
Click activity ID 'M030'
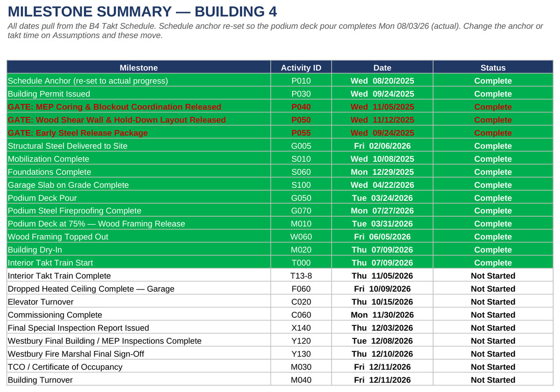301,367
